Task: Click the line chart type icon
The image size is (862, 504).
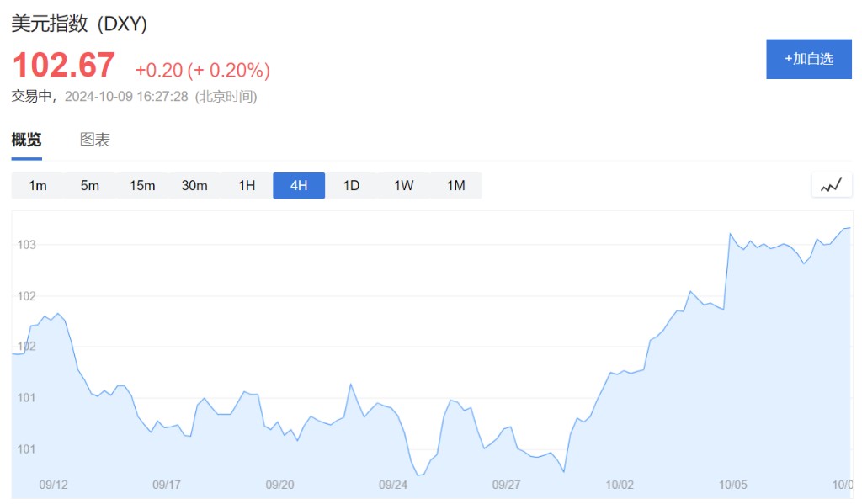Action: click(832, 185)
